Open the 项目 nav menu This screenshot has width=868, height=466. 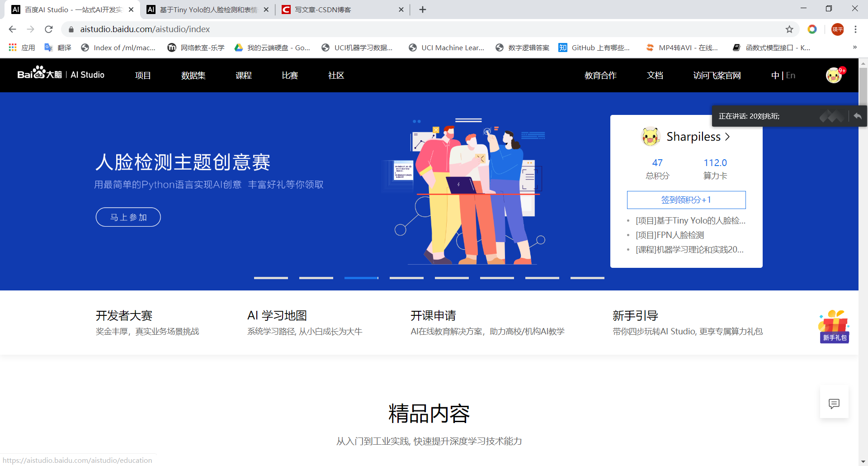point(143,76)
